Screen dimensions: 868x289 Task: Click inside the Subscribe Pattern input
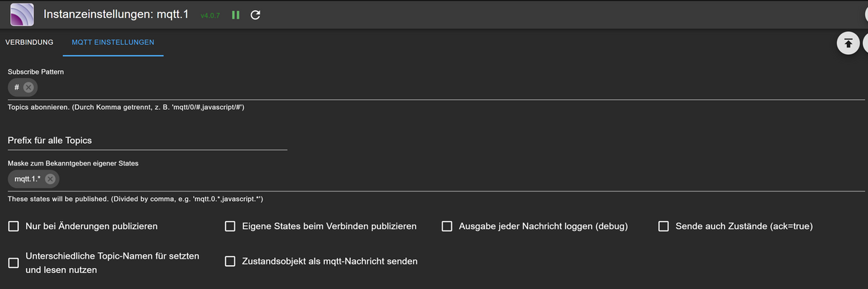click(x=448, y=87)
